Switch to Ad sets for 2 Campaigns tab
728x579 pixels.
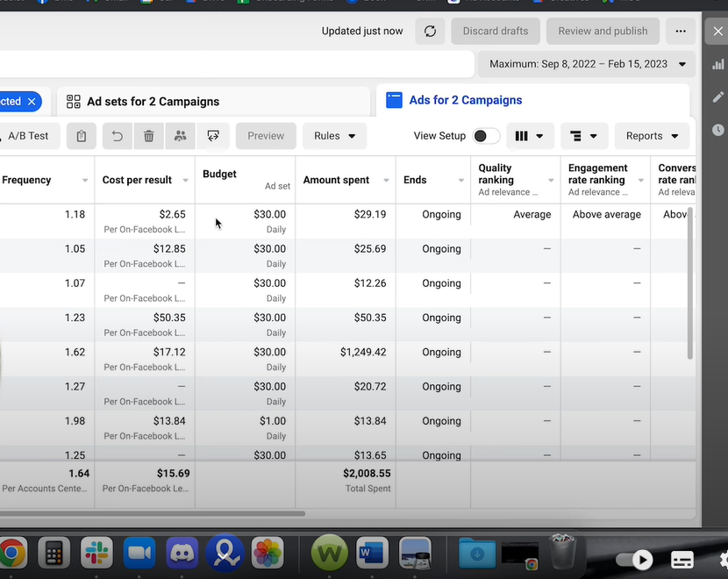tap(213, 101)
